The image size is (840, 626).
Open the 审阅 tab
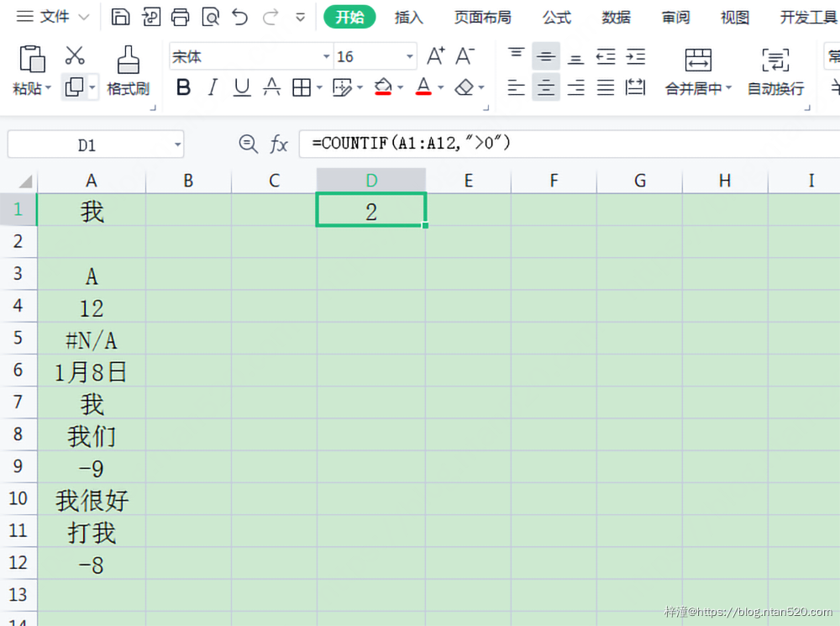click(x=675, y=17)
